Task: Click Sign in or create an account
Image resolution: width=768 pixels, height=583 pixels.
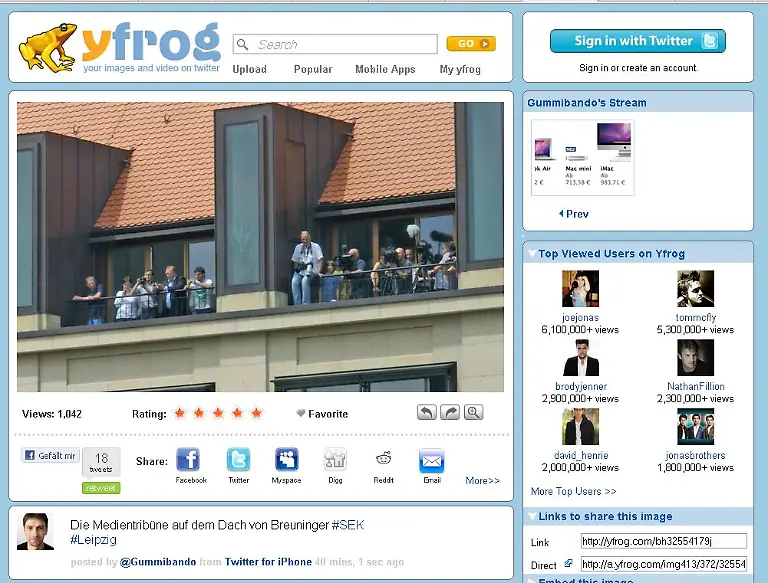Action: pos(638,68)
